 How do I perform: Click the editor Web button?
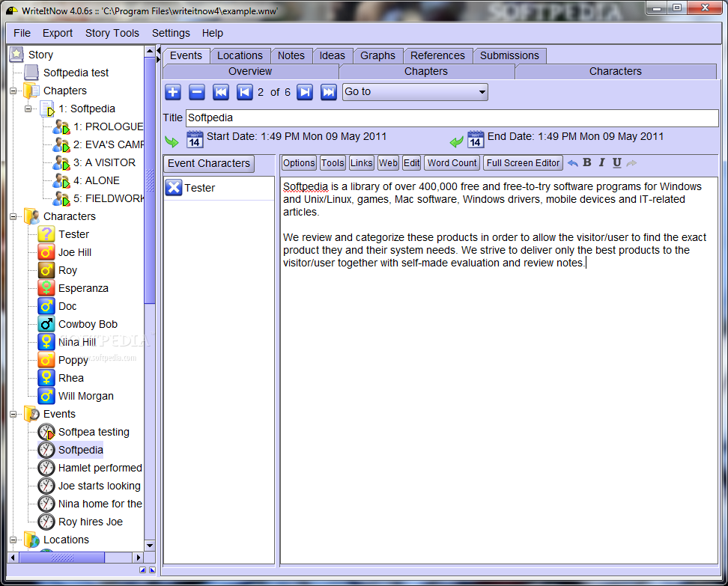pos(388,163)
